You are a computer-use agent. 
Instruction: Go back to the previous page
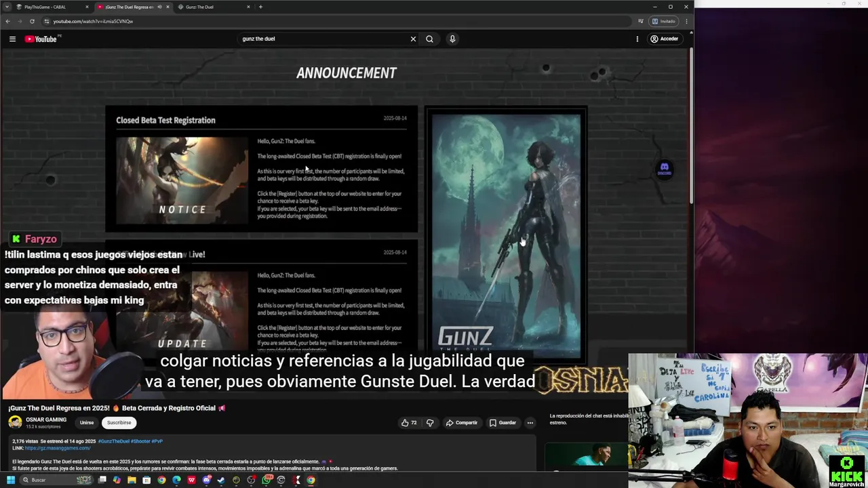point(7,21)
